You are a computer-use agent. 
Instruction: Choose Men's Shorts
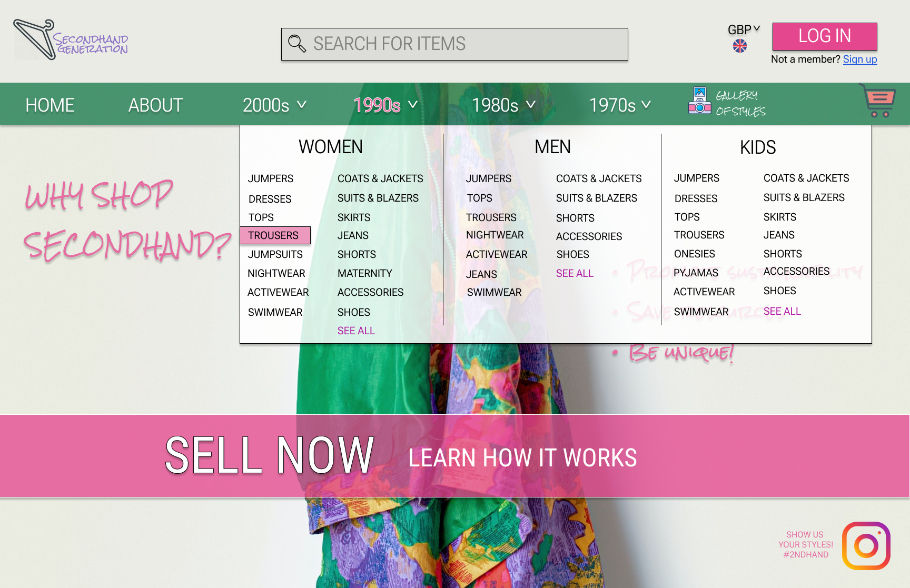coord(575,218)
